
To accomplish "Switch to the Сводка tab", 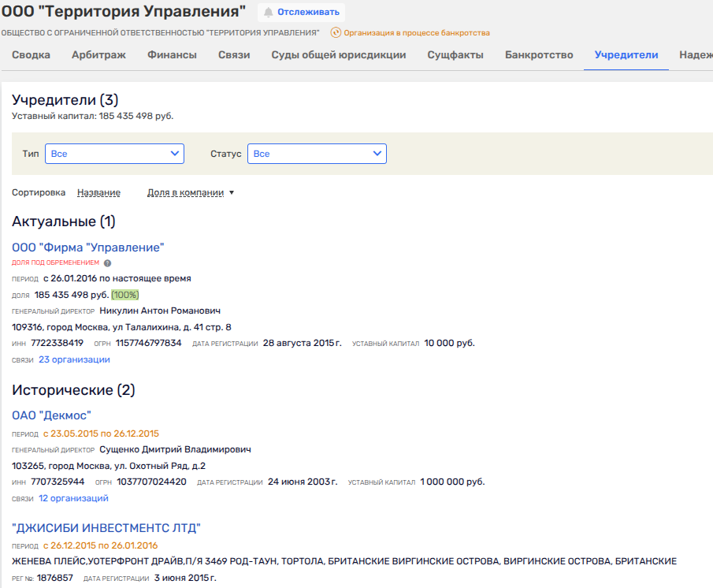I will pos(32,55).
